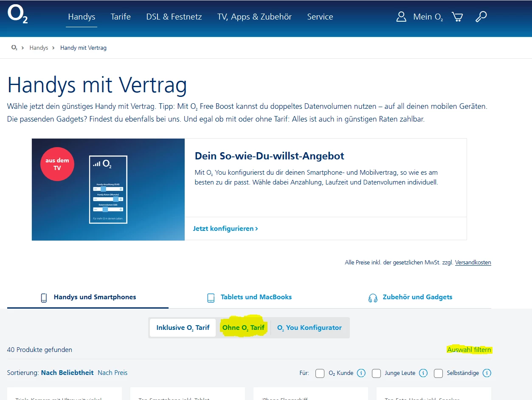
Task: Open the Tarife menu in header
Action: [121, 17]
